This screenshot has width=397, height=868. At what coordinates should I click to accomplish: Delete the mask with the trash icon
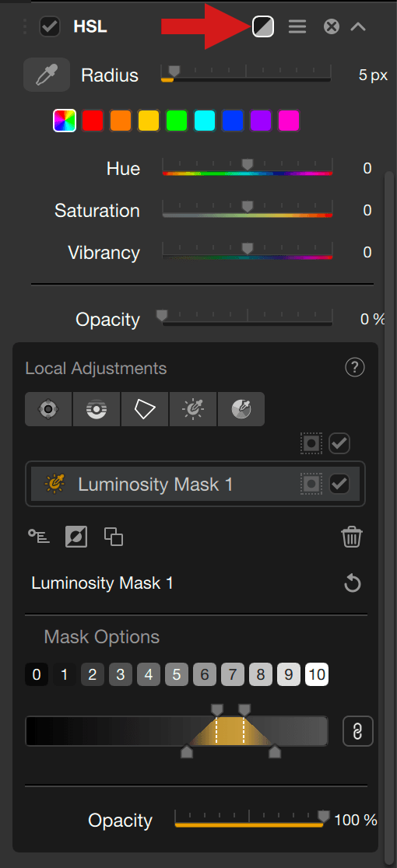coord(352,537)
